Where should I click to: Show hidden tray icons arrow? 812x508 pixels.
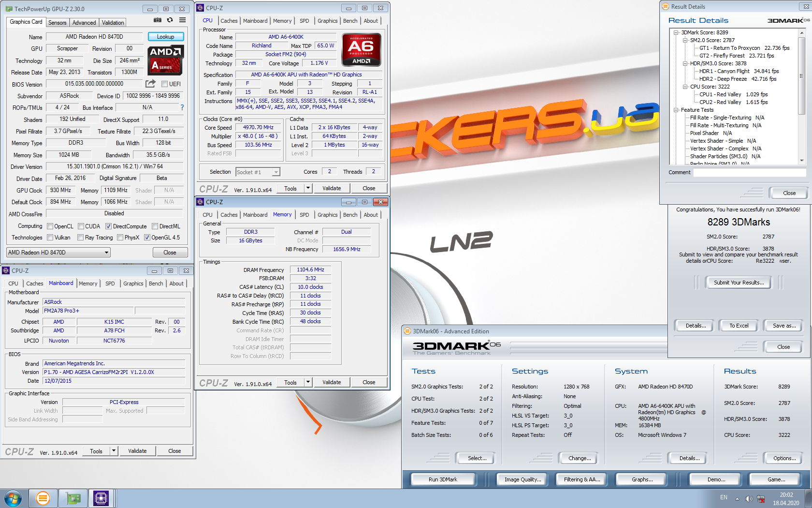tap(737, 499)
